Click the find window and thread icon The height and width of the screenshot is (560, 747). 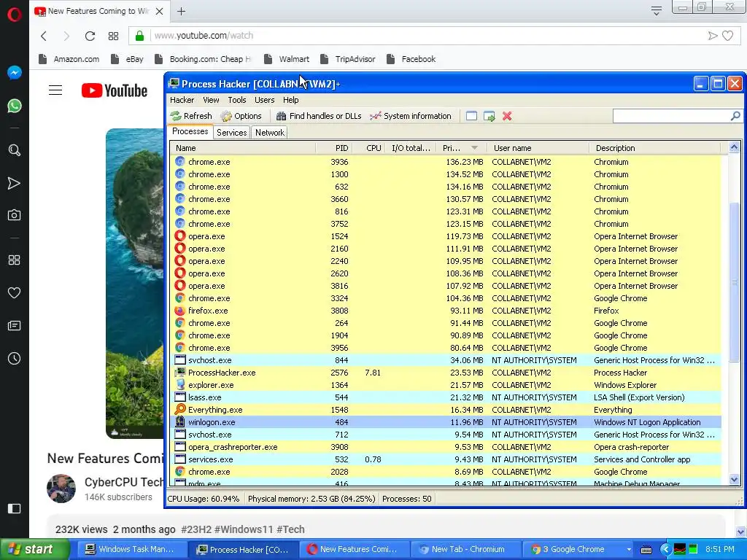pyautogui.click(x=489, y=116)
